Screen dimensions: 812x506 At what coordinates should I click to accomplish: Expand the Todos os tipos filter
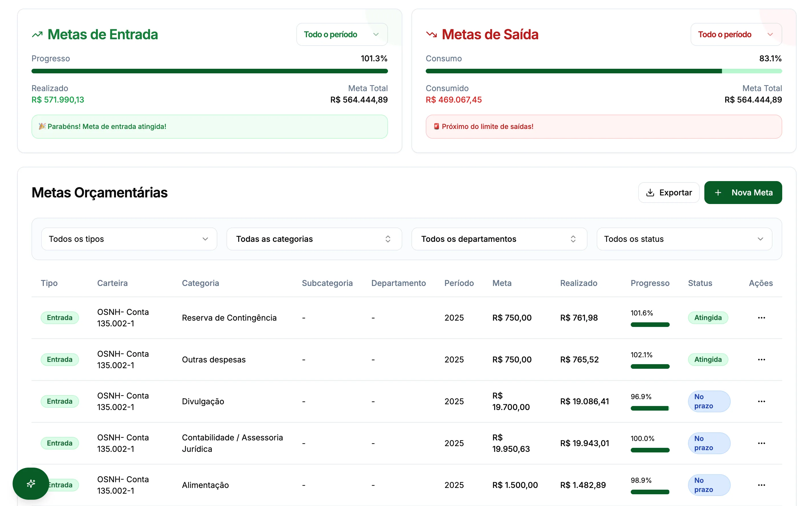(x=129, y=239)
